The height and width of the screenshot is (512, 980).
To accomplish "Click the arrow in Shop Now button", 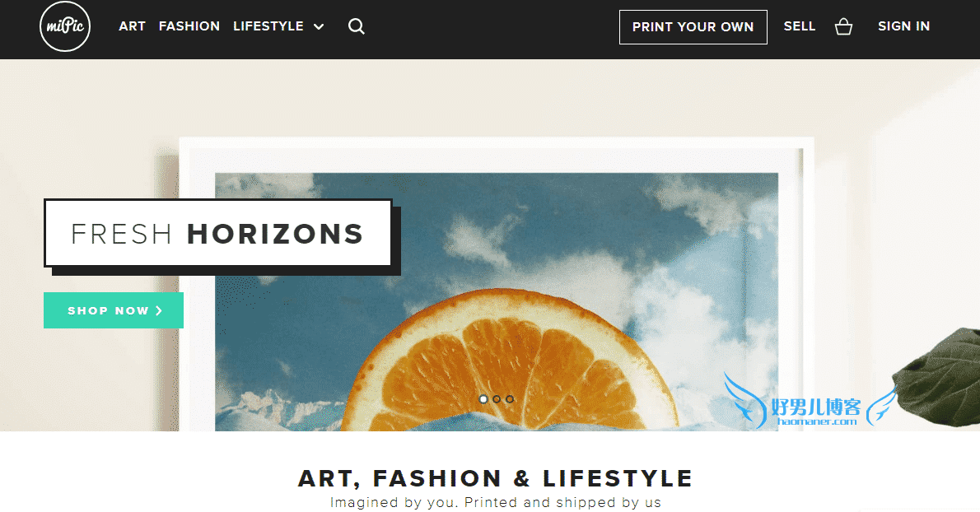I will 159,310.
